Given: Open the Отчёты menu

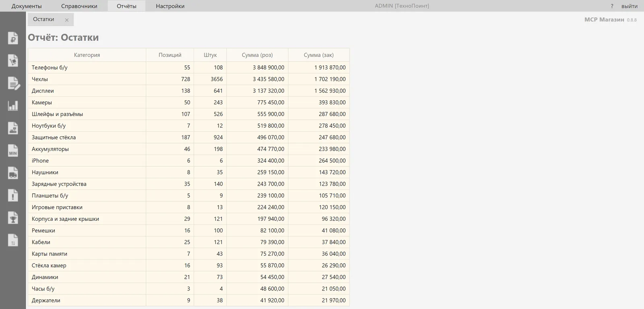Looking at the screenshot, I should [x=126, y=6].
